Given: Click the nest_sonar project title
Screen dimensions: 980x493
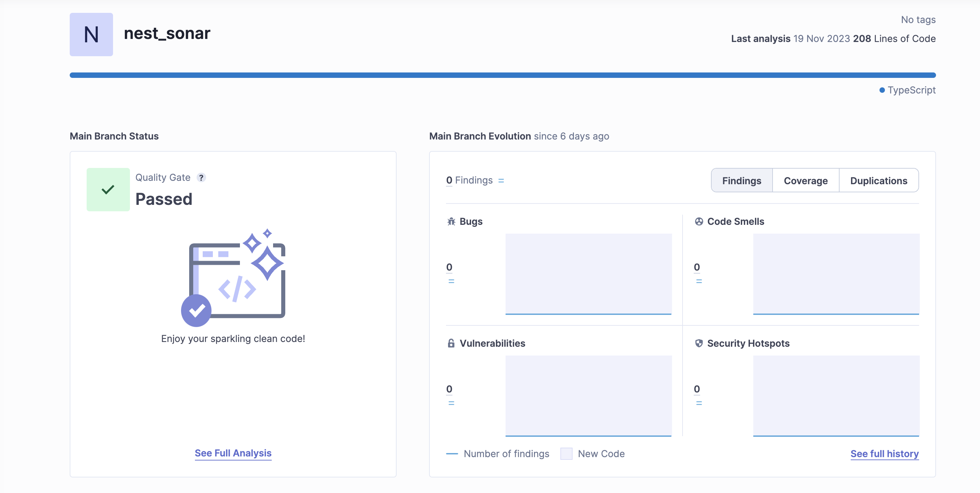Looking at the screenshot, I should pyautogui.click(x=167, y=34).
